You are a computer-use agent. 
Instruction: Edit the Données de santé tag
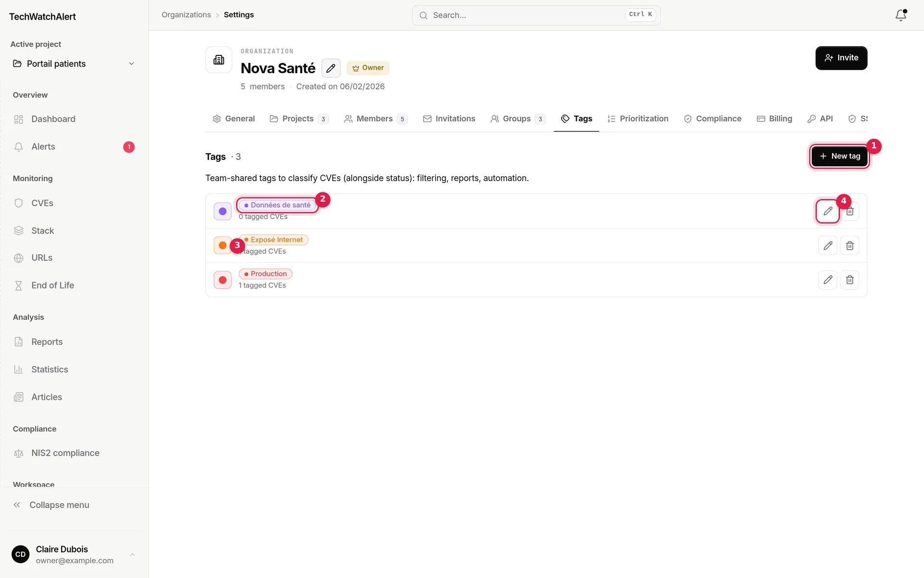828,211
